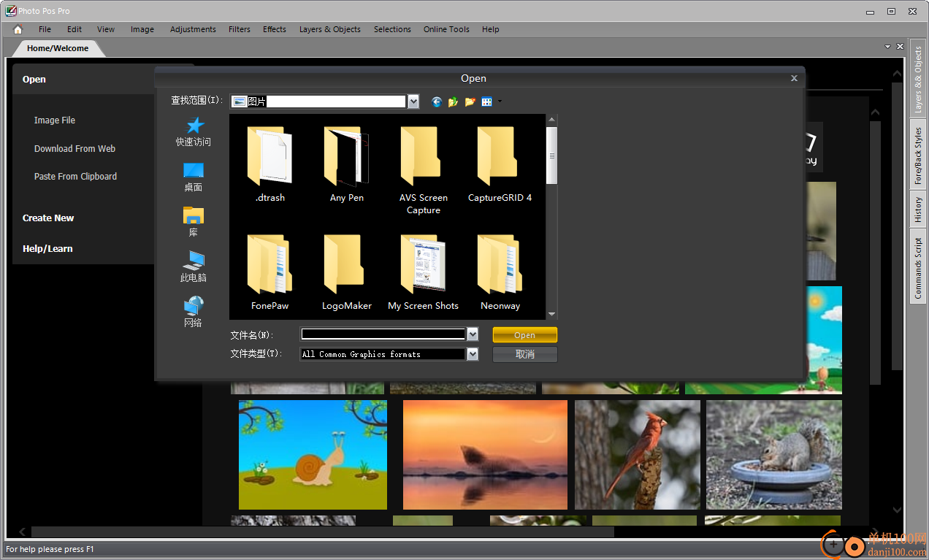Open the Adjustments menu

point(193,29)
